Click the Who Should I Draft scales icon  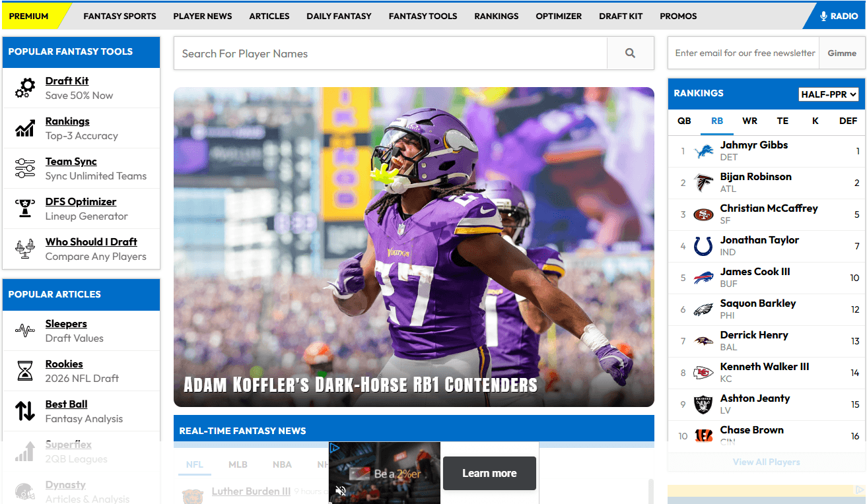pyautogui.click(x=25, y=249)
